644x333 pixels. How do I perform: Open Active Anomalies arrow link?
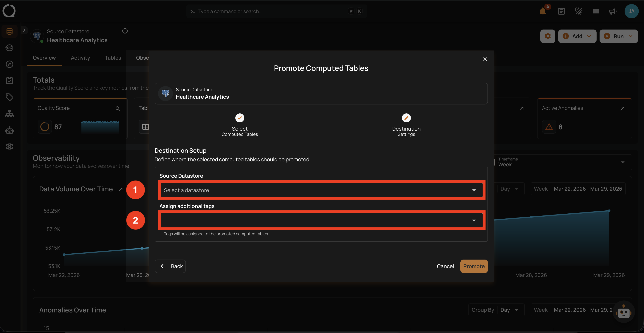(622, 109)
